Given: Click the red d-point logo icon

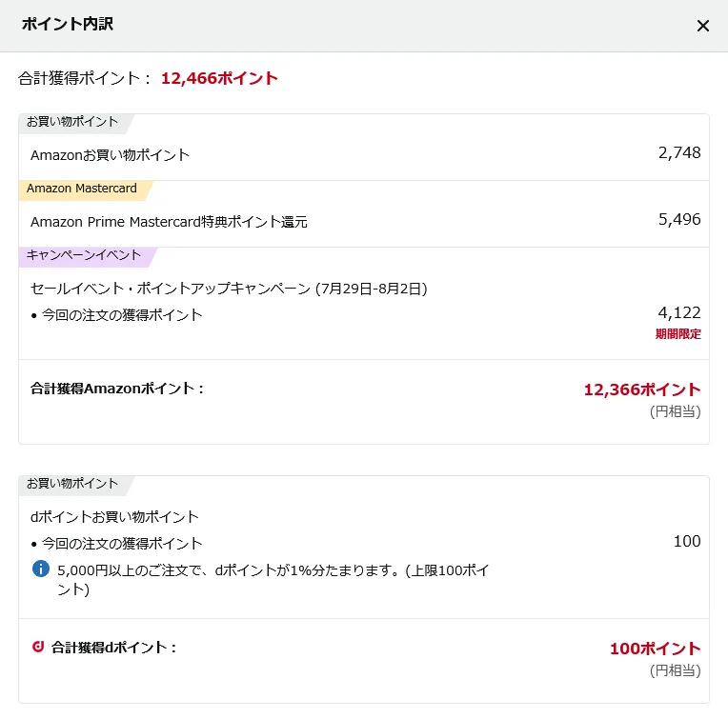Looking at the screenshot, I should click(x=38, y=647).
